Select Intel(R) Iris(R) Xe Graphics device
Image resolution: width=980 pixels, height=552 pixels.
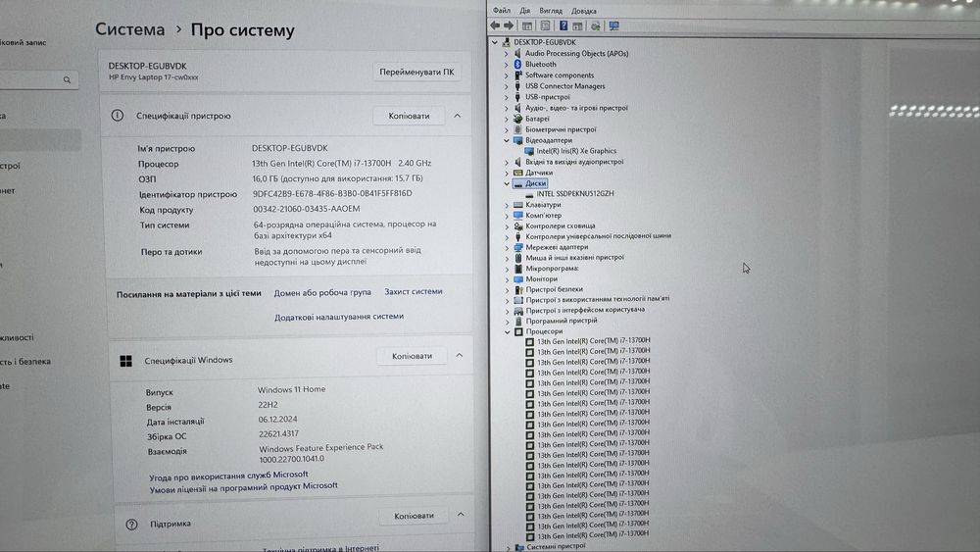point(576,151)
